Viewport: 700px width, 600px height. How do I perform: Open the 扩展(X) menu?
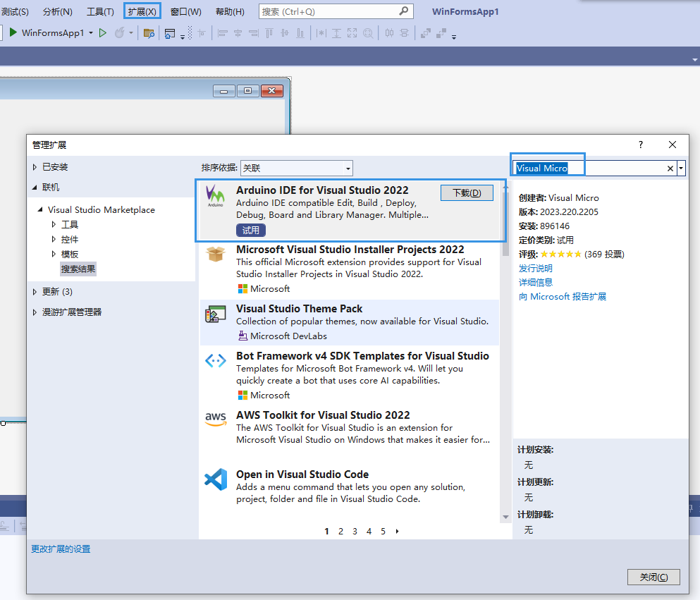142,11
